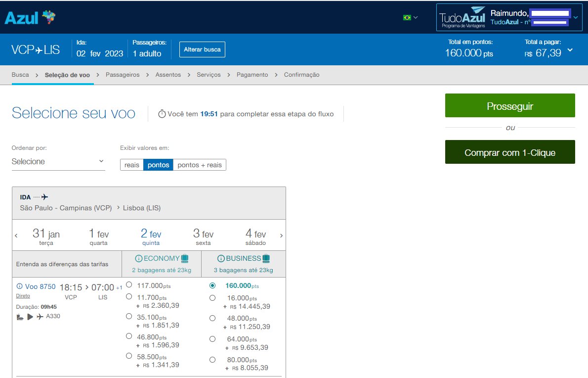The height and width of the screenshot is (378, 588).
Task: Click the Business luggage icon
Action: [266, 258]
